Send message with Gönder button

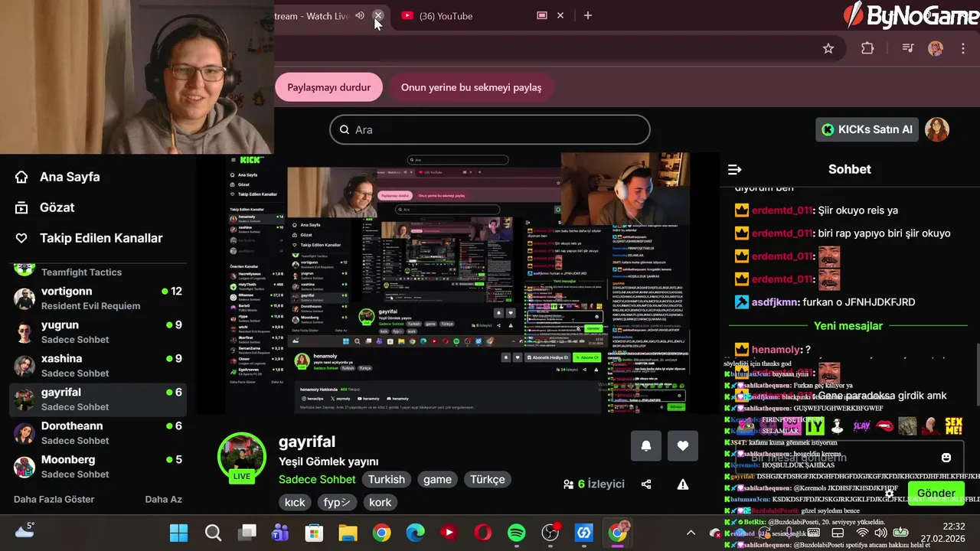click(x=936, y=493)
